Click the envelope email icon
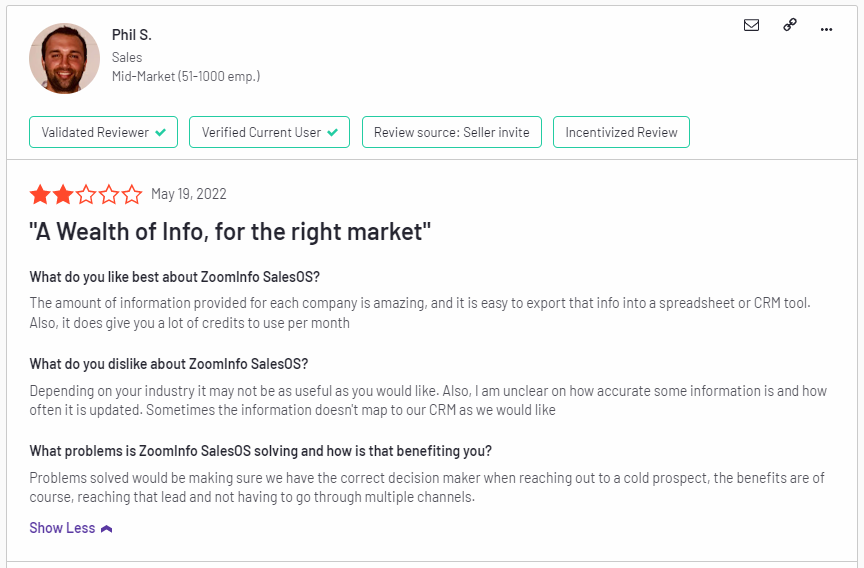The image size is (864, 568). point(751,25)
